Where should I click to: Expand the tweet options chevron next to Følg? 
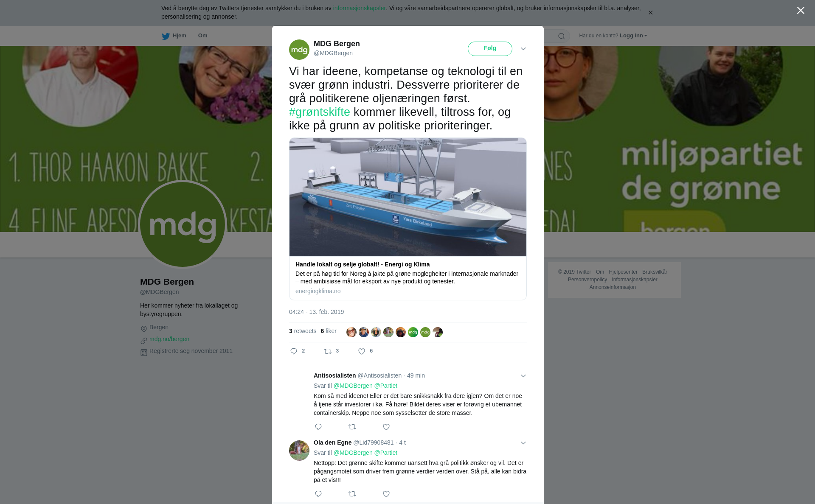click(x=523, y=49)
